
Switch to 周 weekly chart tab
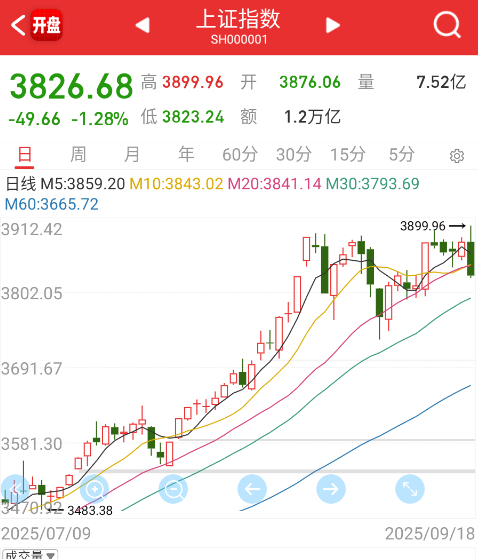[78, 155]
